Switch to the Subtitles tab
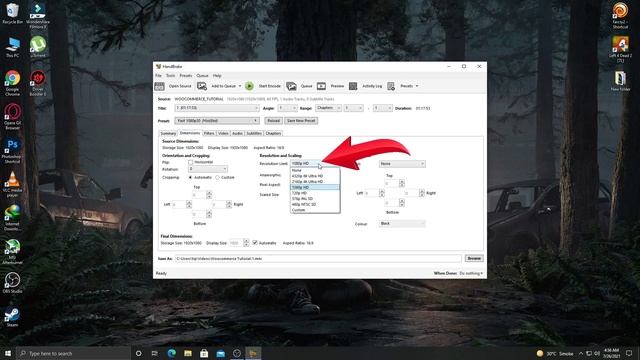The image size is (640, 360). click(x=254, y=133)
